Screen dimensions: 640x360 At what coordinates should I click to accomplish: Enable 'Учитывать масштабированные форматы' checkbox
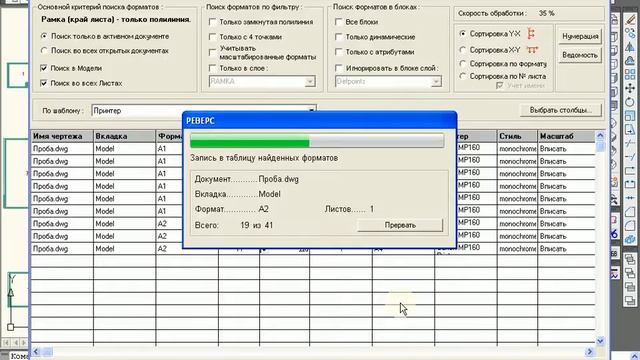pyautogui.click(x=212, y=52)
